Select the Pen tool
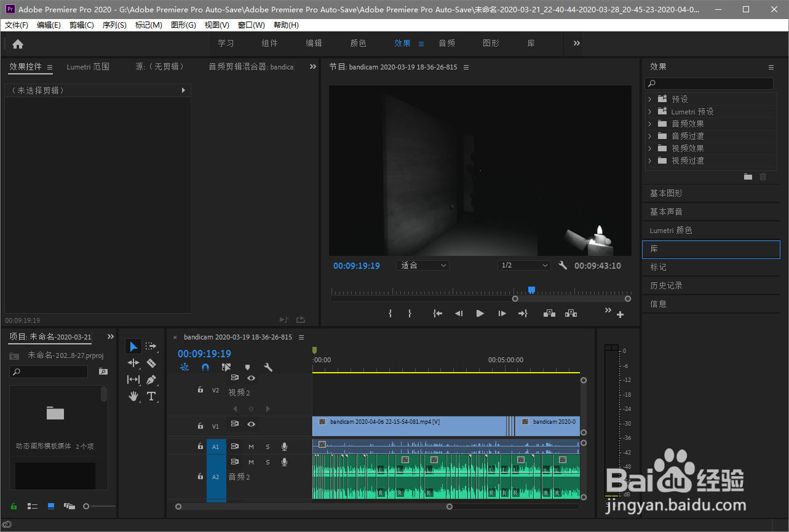The image size is (789, 532). (x=151, y=379)
